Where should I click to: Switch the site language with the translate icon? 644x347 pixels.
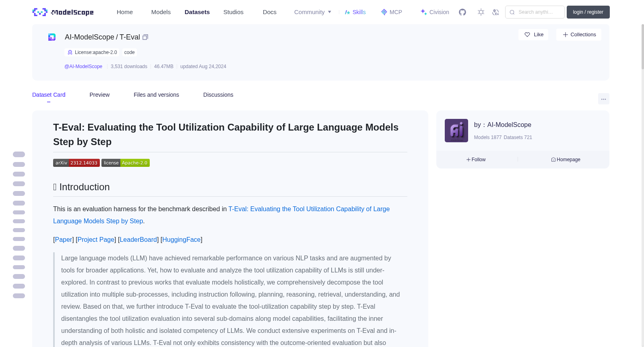pos(495,12)
